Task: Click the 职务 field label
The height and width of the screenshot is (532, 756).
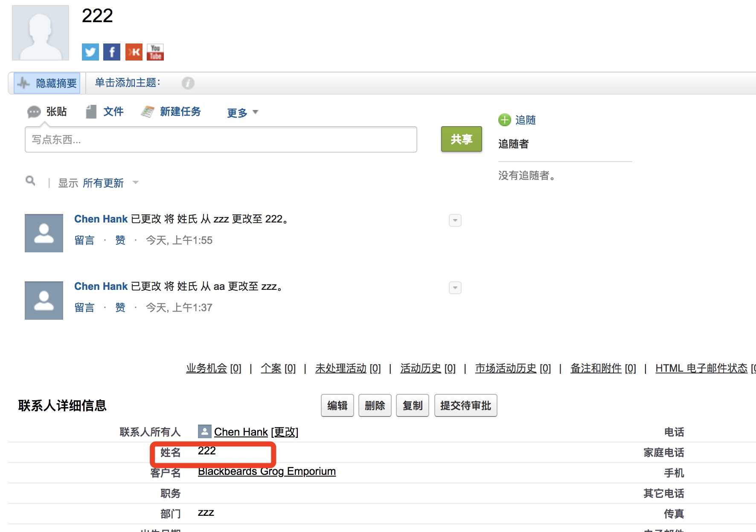Action: [x=171, y=494]
